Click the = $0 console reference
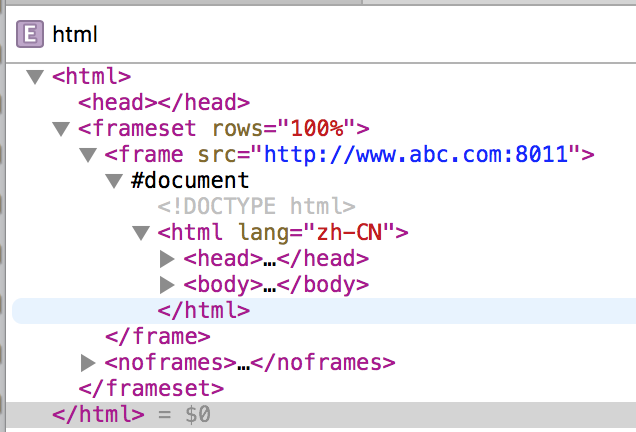 184,415
